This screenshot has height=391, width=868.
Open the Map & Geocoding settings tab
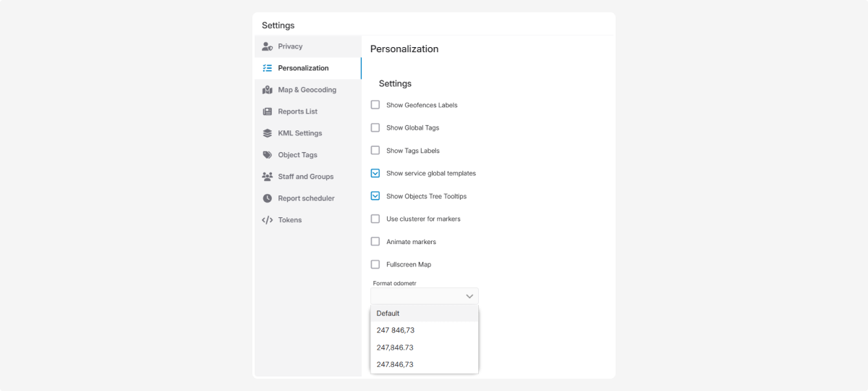point(307,90)
